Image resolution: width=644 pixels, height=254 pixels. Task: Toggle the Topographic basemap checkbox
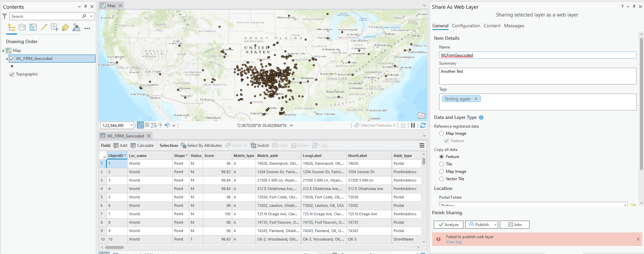click(12, 74)
